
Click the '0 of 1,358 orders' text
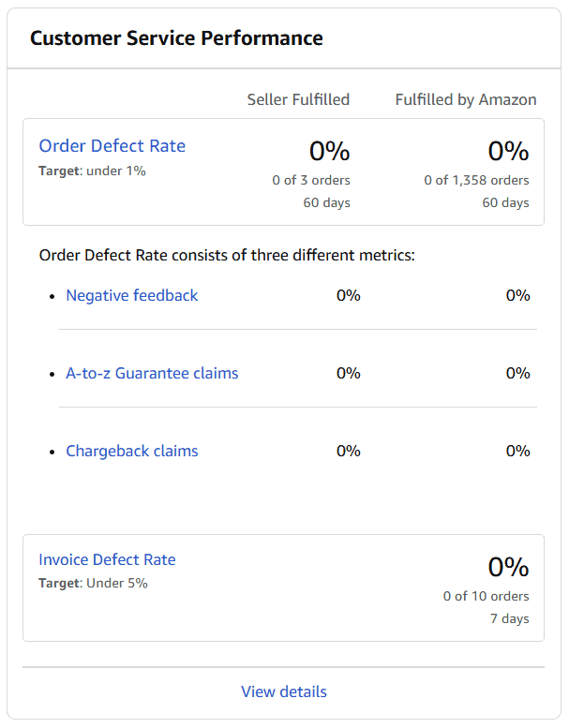click(x=476, y=180)
